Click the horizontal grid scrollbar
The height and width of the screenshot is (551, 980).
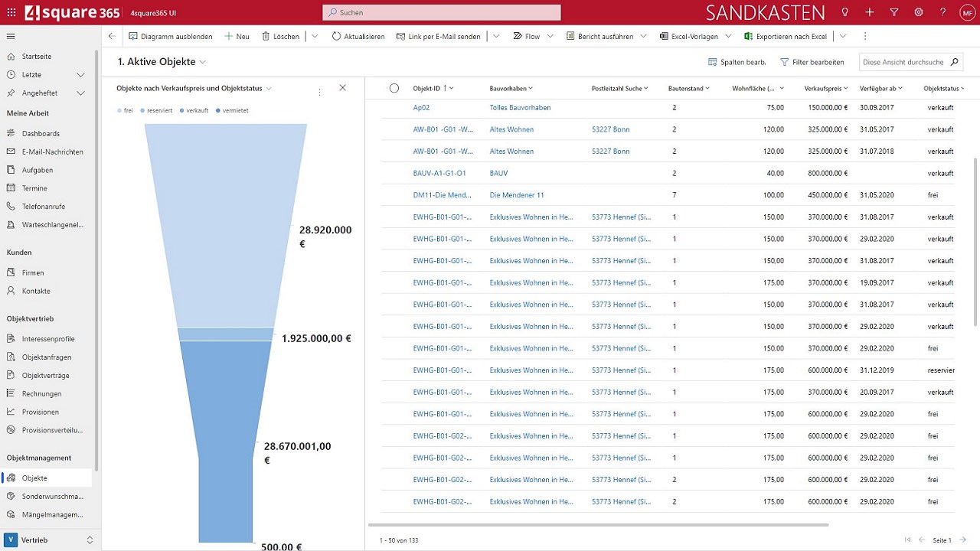(x=599, y=525)
